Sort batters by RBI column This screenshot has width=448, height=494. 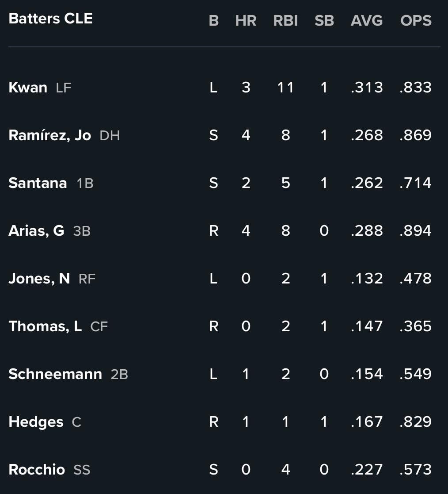tap(285, 21)
